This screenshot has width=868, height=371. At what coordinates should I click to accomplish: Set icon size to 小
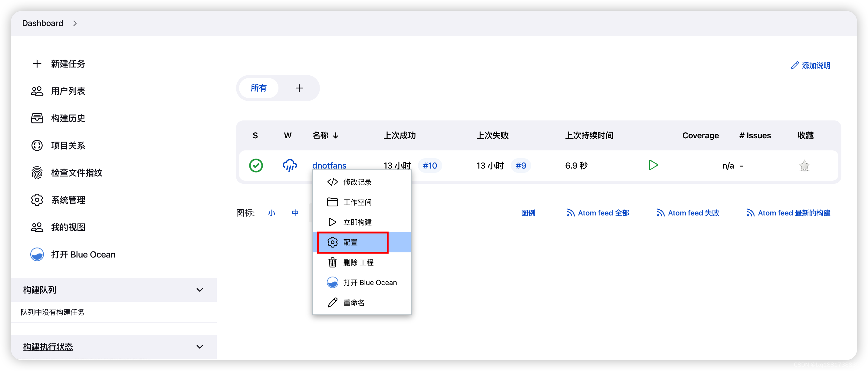[x=271, y=213]
